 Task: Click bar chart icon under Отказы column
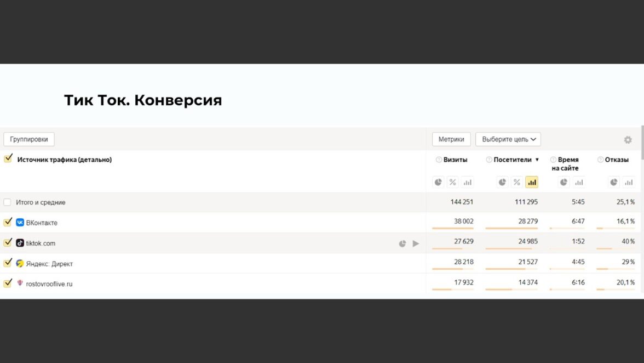[x=629, y=182]
